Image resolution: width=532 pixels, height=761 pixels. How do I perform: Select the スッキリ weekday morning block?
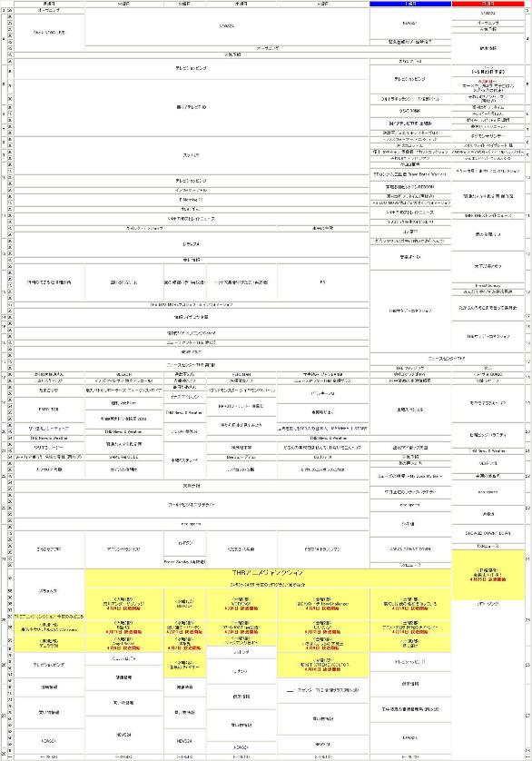click(x=192, y=155)
